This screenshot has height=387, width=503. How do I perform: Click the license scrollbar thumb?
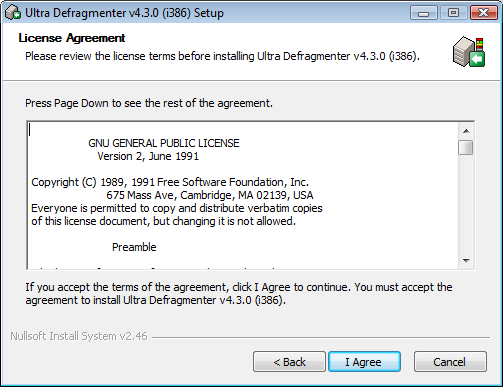tap(466, 147)
